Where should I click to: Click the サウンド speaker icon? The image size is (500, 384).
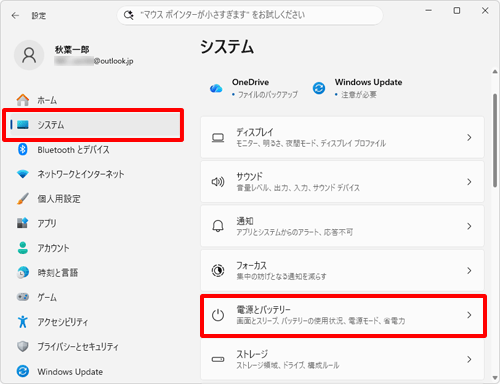pos(218,182)
